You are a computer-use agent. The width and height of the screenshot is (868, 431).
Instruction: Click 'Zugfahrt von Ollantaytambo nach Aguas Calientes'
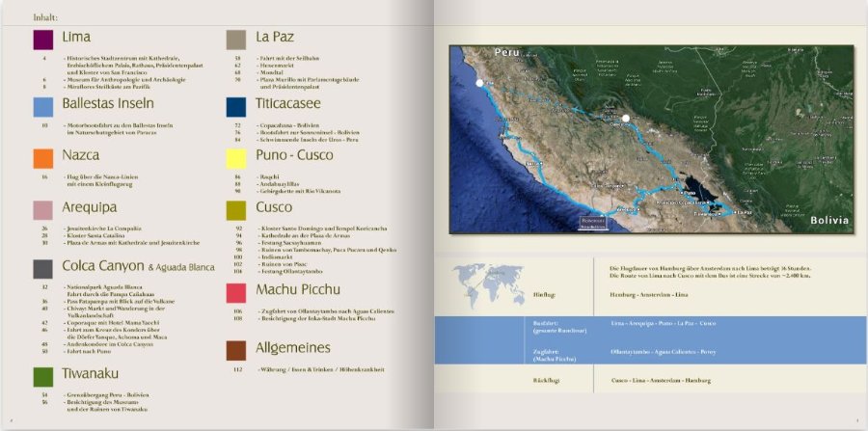(326, 310)
